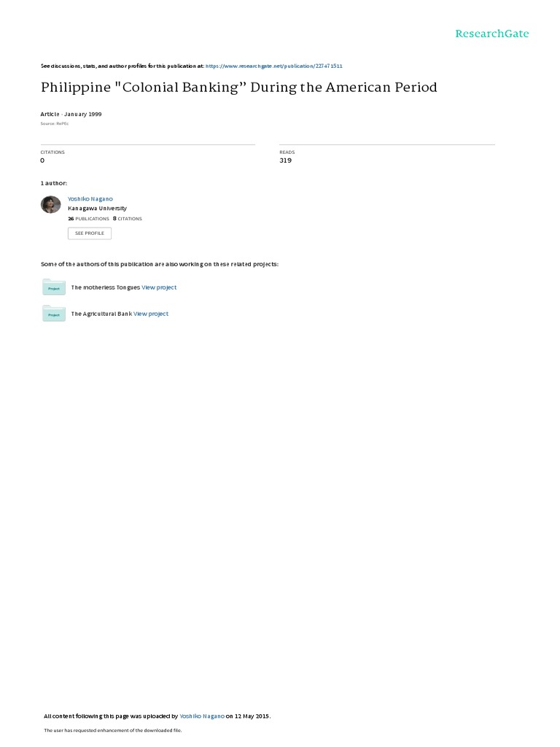Open Yoshiko Nagano author name link
The width and height of the screenshot is (560, 747).
[x=90, y=199]
